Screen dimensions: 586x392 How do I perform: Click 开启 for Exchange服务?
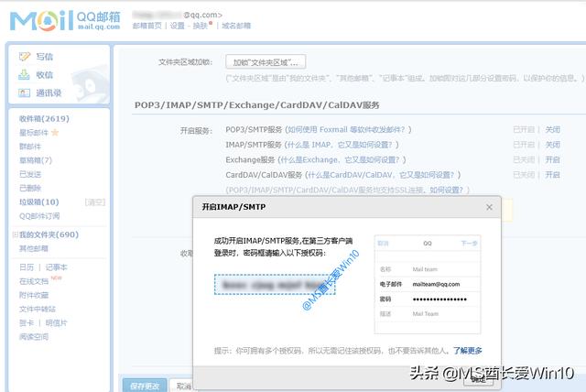tap(552, 160)
